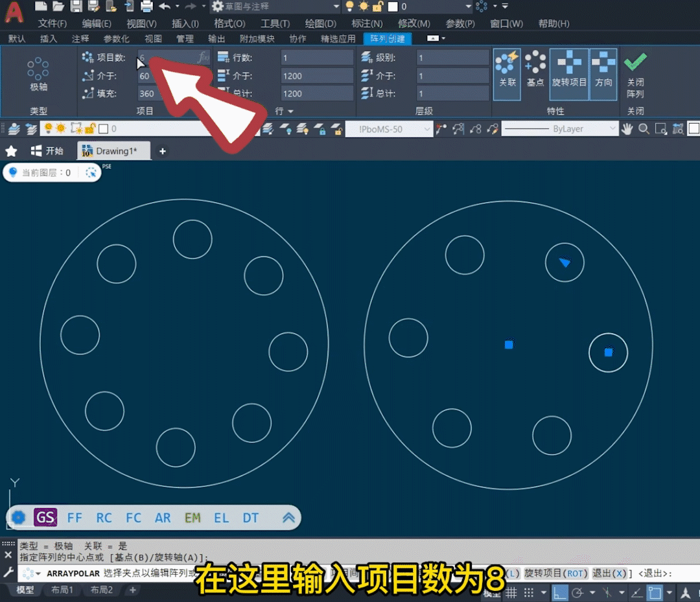Click the 填充 fill angle field showing 360
The image size is (700, 602).
coord(173,93)
